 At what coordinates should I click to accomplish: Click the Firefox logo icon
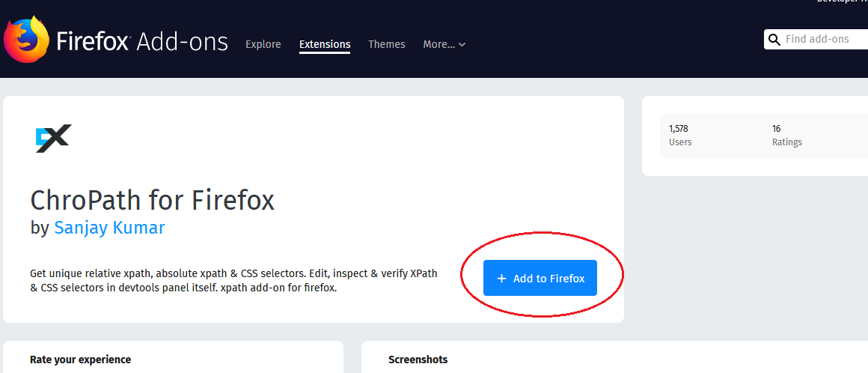click(25, 40)
